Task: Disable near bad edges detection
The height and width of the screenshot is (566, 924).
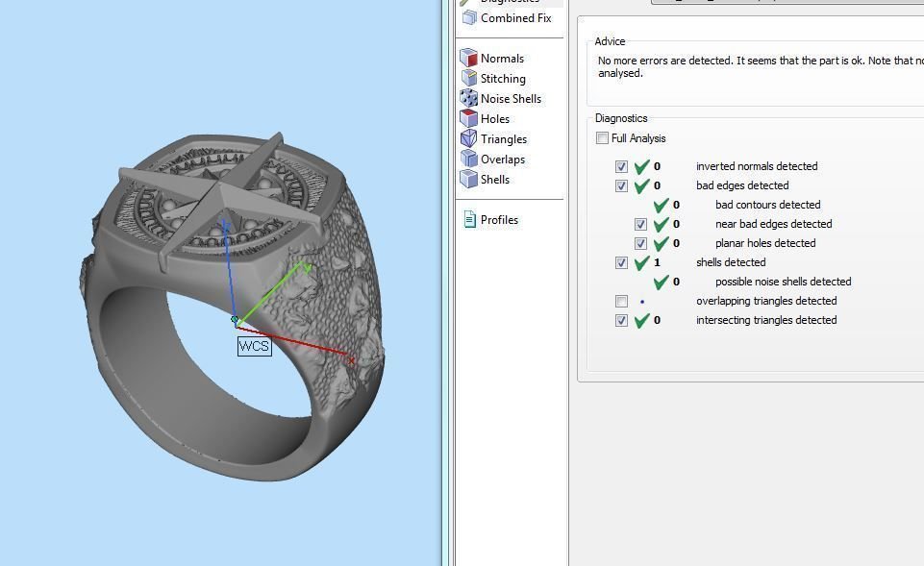Action: point(641,224)
